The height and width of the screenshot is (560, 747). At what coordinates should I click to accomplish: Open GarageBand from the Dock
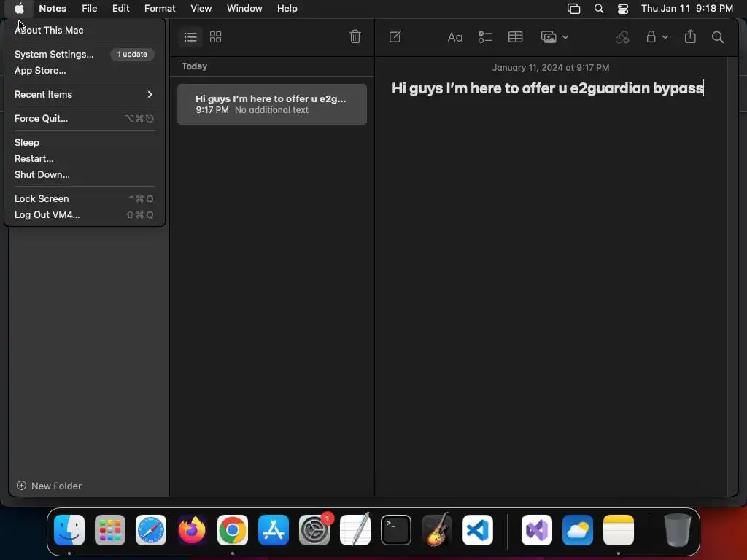tap(436, 530)
